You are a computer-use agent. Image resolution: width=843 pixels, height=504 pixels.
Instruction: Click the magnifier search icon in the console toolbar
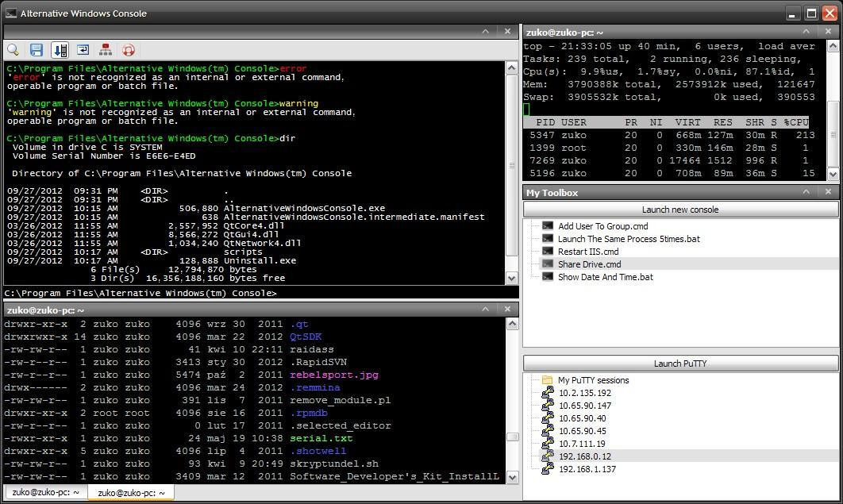[13, 50]
